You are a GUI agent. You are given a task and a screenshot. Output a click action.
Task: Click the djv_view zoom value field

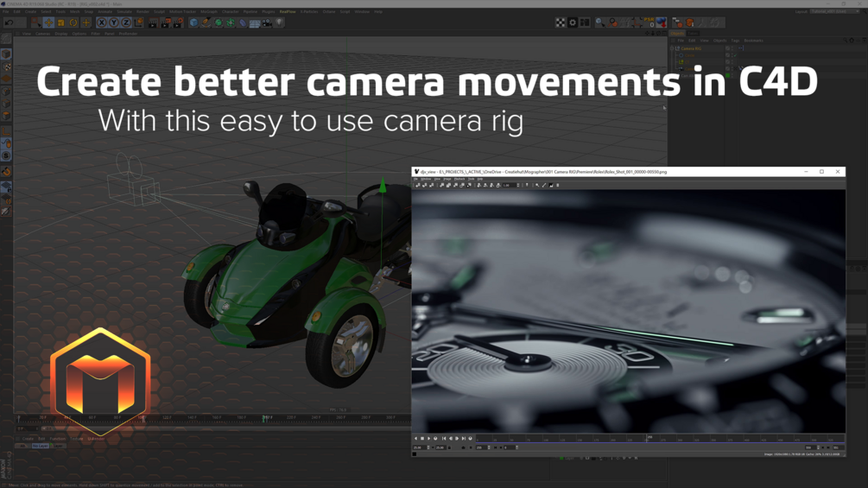(x=508, y=185)
